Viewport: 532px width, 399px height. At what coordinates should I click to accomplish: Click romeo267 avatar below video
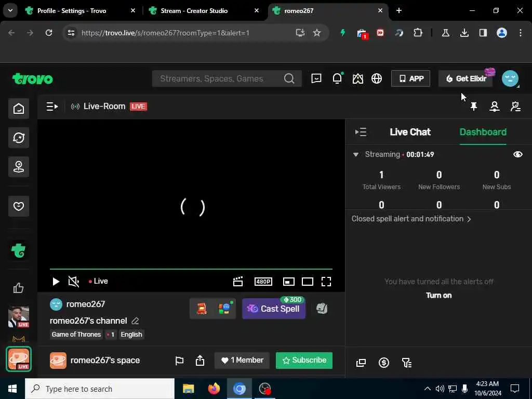click(x=56, y=304)
